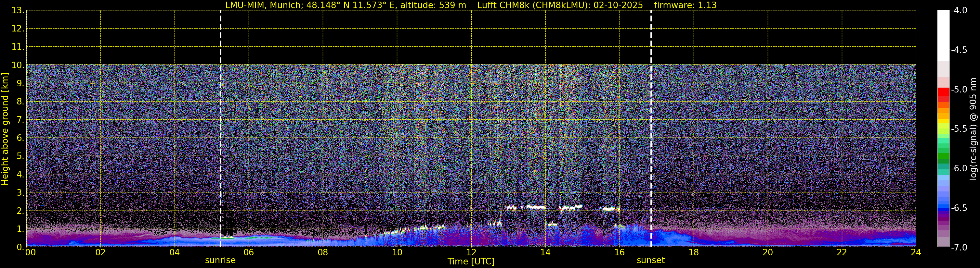
Task: Select the '08' time tick label
Action: [x=323, y=252]
